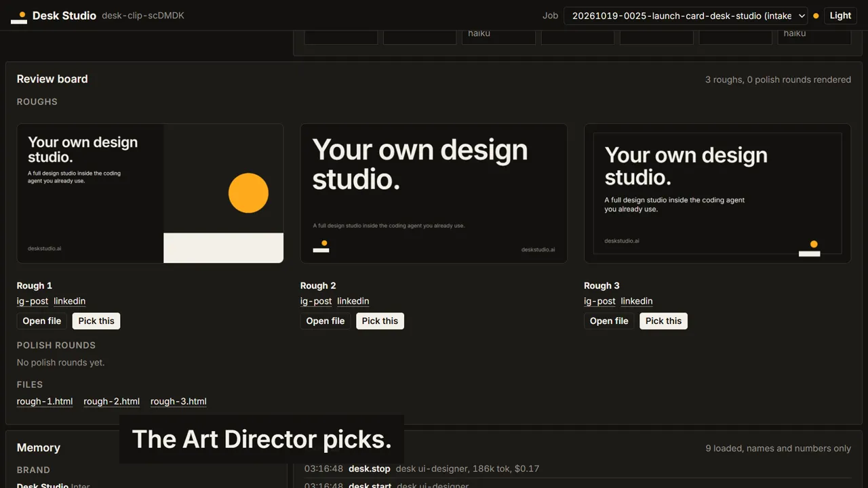Open file for Rough 2
The height and width of the screenshot is (488, 868).
(x=325, y=321)
